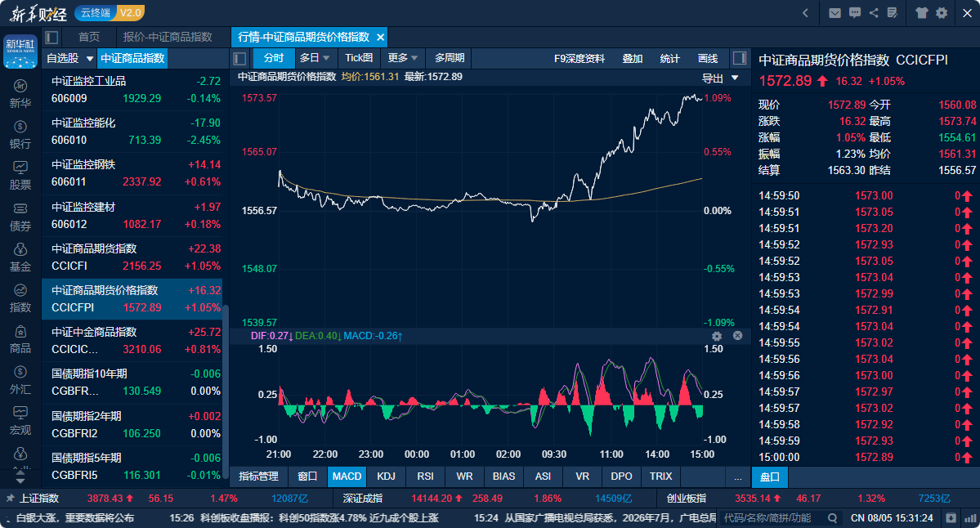The image size is (980, 528).
Task: Open 银行 in the left sidebar
Action: pyautogui.click(x=20, y=135)
